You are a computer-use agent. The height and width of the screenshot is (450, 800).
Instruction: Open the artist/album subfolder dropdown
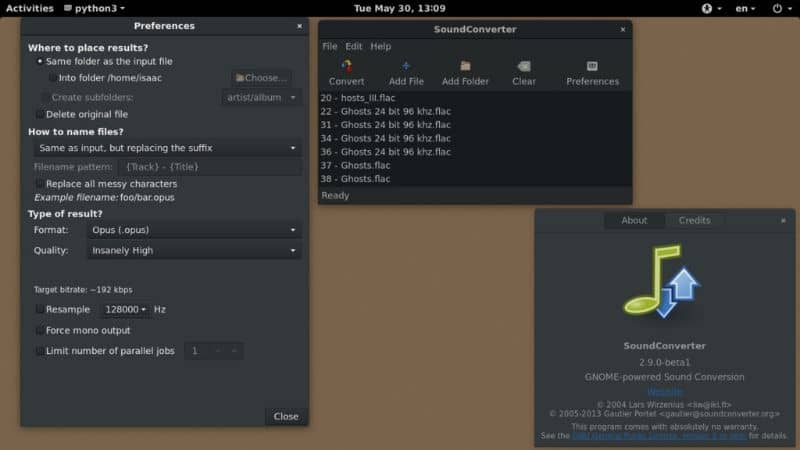(261, 97)
